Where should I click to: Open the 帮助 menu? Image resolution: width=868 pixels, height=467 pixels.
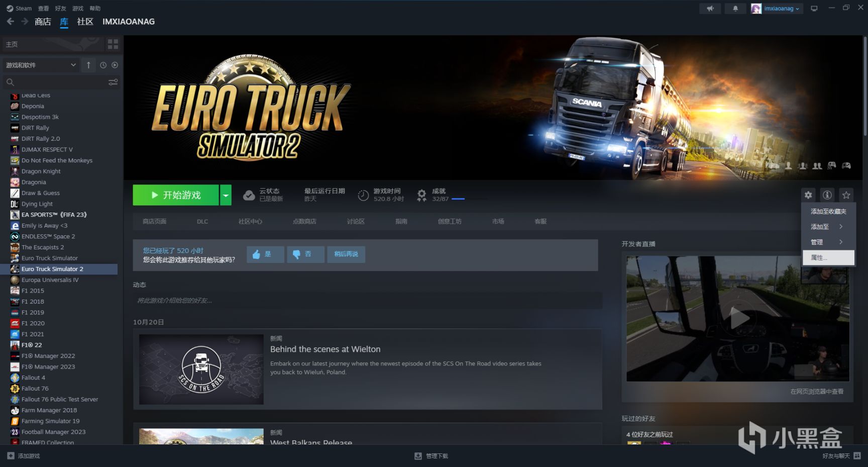pyautogui.click(x=95, y=8)
